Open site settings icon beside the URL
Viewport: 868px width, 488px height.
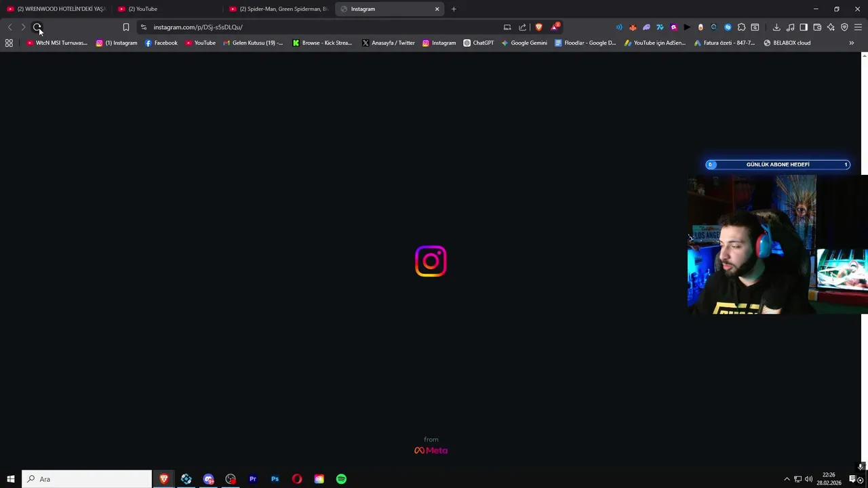143,27
